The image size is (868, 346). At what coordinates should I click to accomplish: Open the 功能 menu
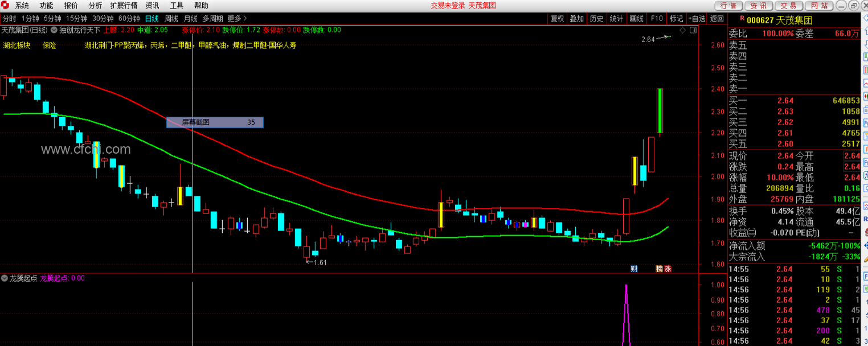tap(47, 5)
